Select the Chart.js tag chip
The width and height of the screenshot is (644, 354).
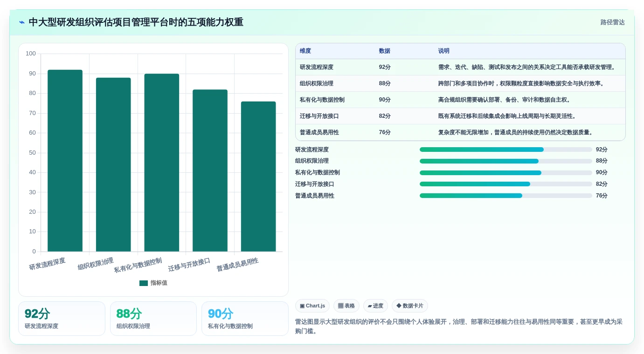pos(312,306)
